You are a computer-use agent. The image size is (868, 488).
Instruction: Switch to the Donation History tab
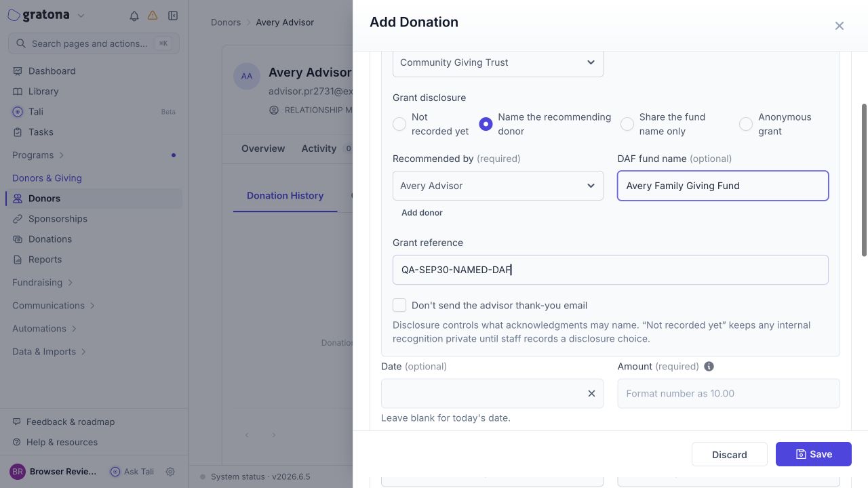[x=285, y=196]
